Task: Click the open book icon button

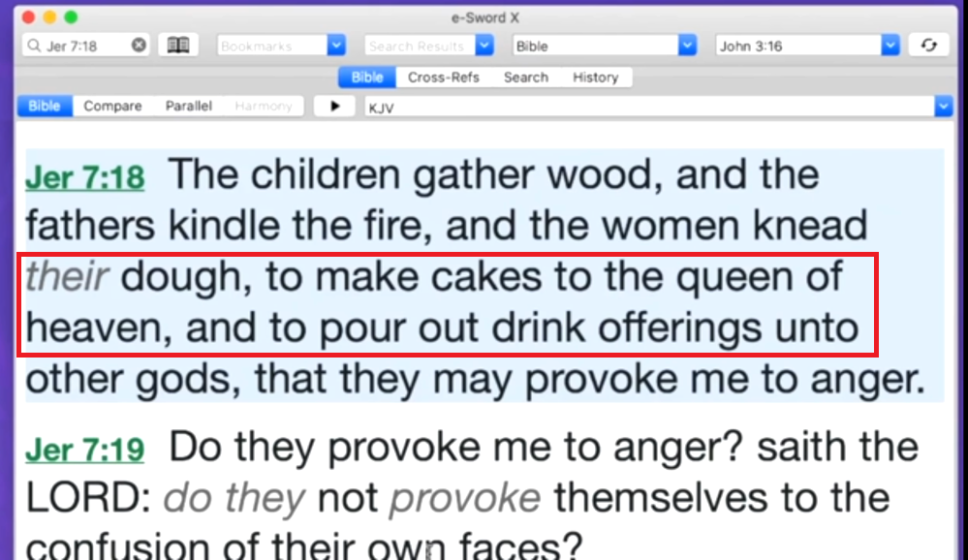Action: tap(178, 46)
